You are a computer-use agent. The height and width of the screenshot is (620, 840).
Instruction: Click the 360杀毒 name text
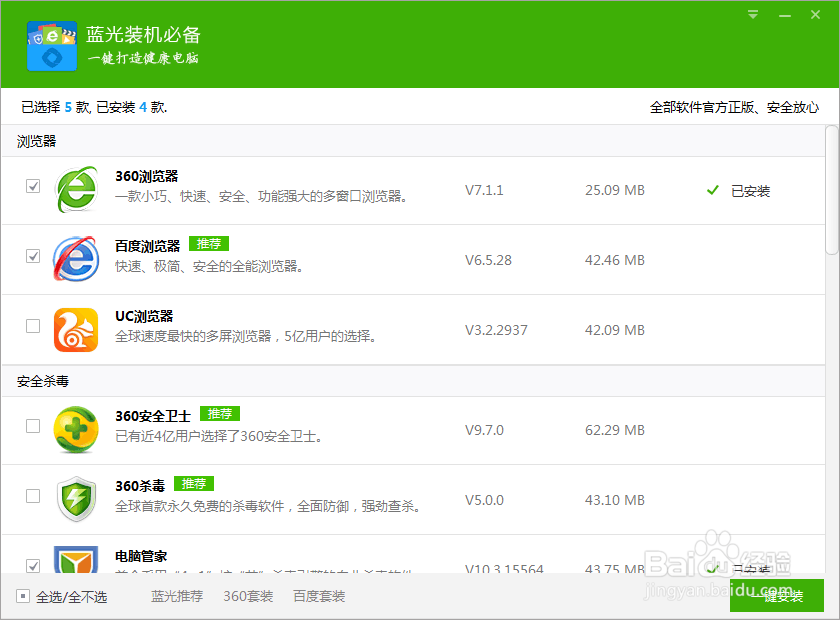tap(140, 487)
